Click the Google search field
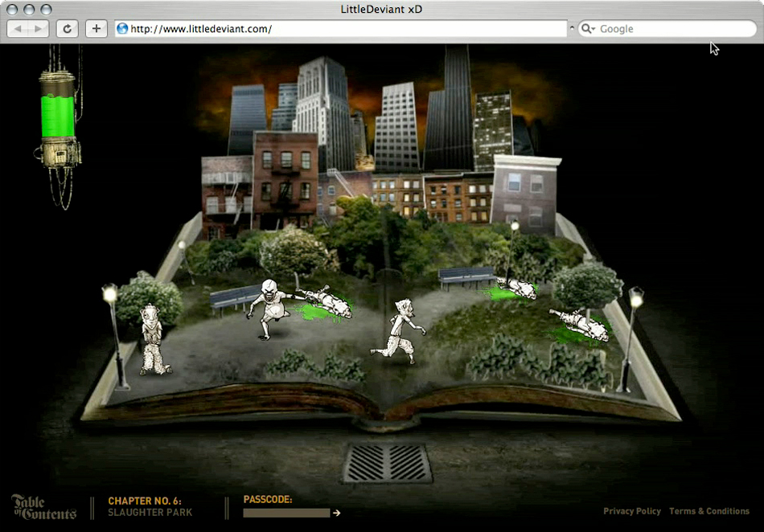 point(672,29)
